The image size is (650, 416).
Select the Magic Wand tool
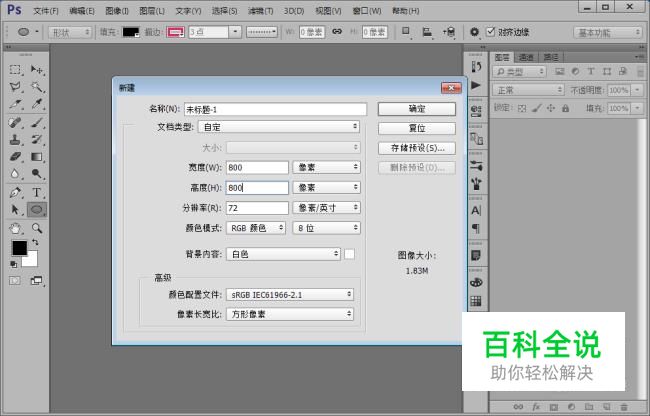(37, 87)
